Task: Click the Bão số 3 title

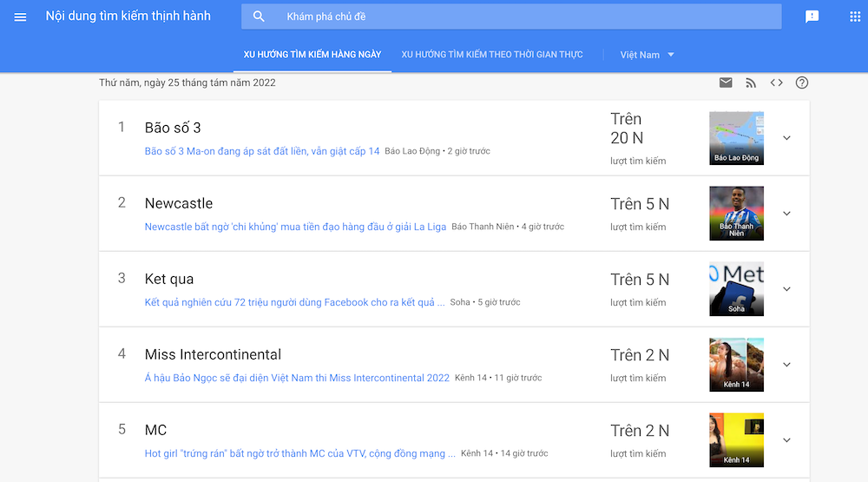Action: [x=173, y=128]
